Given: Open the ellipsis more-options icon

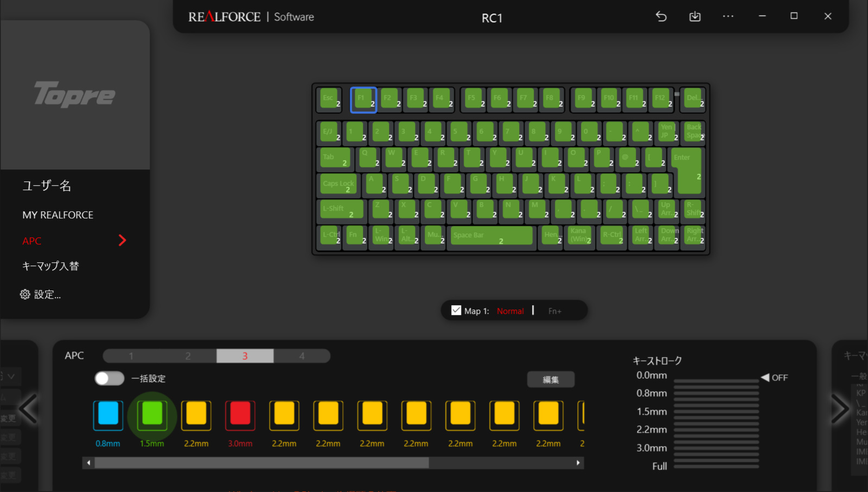Looking at the screenshot, I should 728,17.
